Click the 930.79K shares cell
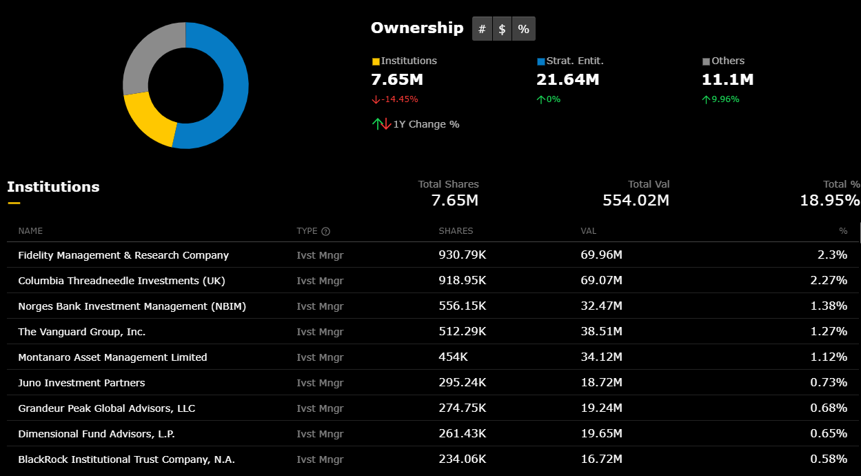This screenshot has width=861, height=476. [x=462, y=255]
